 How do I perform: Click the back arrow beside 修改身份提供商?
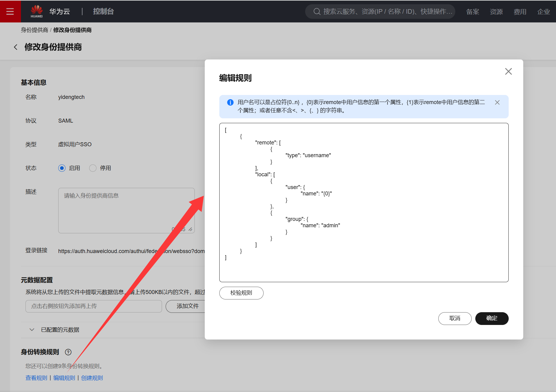(x=16, y=47)
